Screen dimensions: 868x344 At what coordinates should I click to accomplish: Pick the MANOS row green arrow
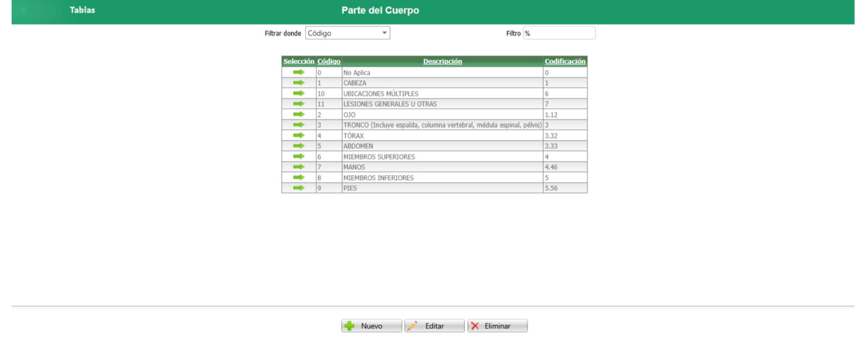(299, 167)
